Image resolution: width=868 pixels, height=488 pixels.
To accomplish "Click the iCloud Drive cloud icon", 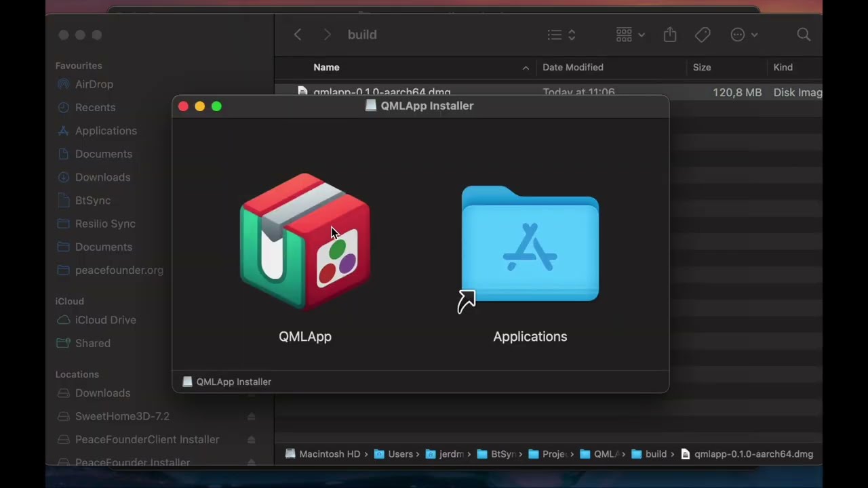I will [64, 320].
